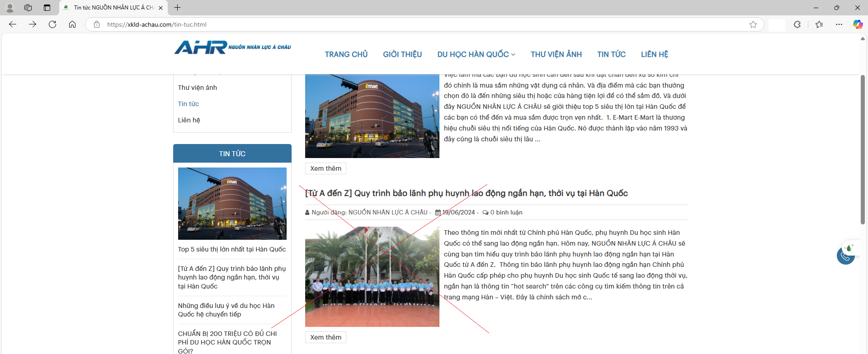Open THƯ VIỆN ẢNH menu item

pyautogui.click(x=556, y=54)
